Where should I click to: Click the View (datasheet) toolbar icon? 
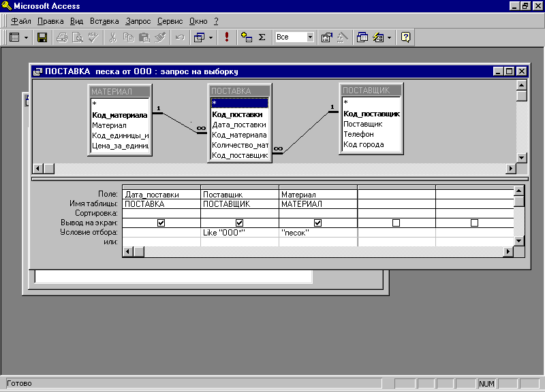[x=14, y=37]
